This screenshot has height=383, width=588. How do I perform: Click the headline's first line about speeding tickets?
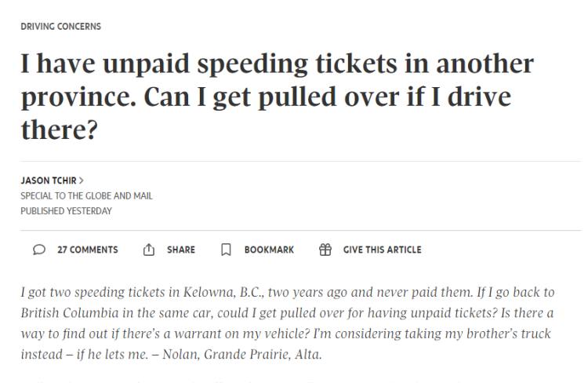[x=277, y=64]
